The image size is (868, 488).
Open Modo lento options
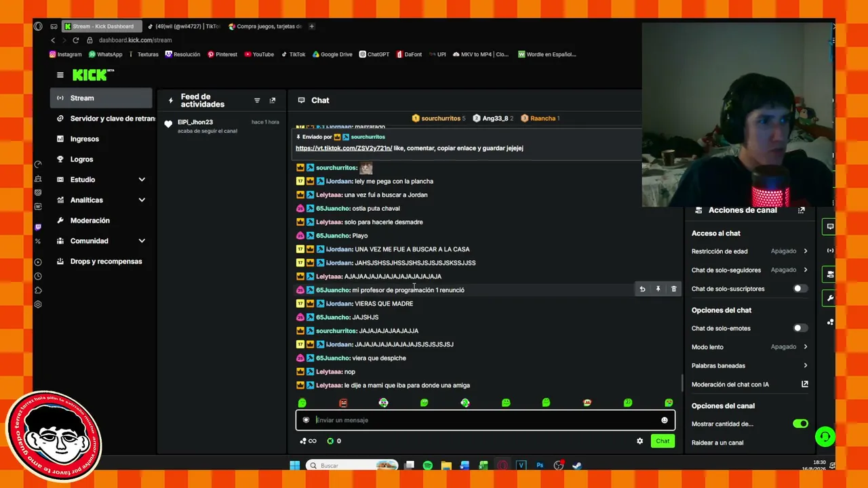pyautogui.click(x=750, y=347)
